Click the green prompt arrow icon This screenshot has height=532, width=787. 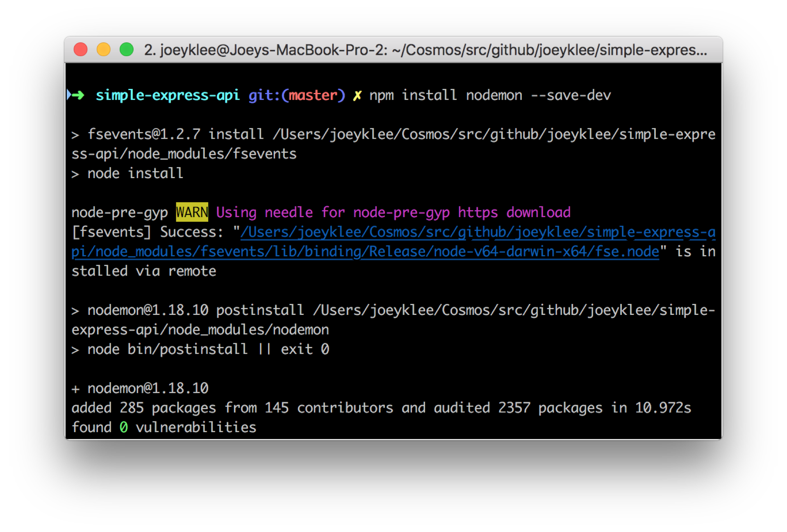point(77,95)
